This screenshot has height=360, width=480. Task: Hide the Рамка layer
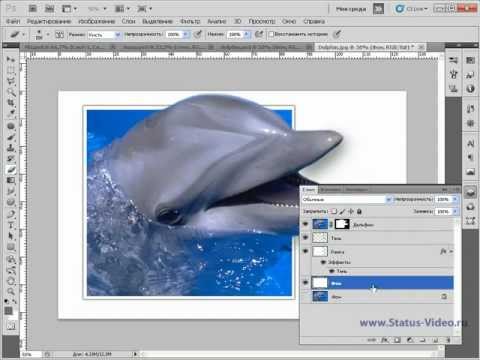coord(305,251)
